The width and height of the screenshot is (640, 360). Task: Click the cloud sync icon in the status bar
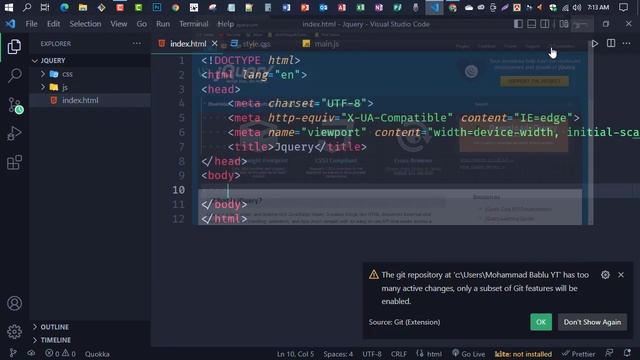click(x=31, y=353)
